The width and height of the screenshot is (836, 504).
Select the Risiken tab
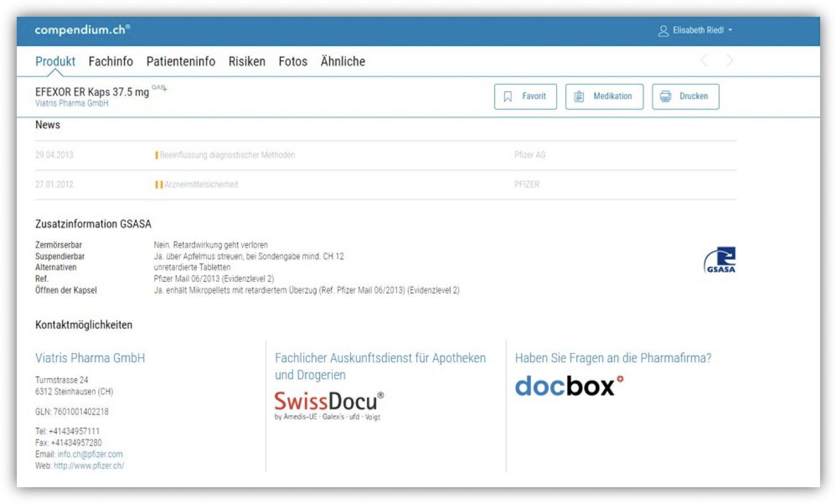pyautogui.click(x=246, y=61)
